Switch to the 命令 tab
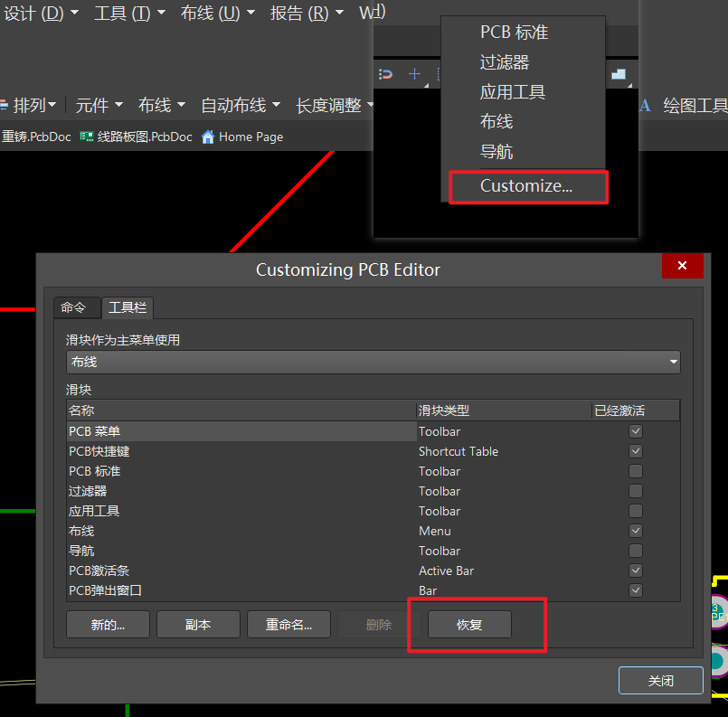Screen dimensions: 728x717 click(74, 307)
